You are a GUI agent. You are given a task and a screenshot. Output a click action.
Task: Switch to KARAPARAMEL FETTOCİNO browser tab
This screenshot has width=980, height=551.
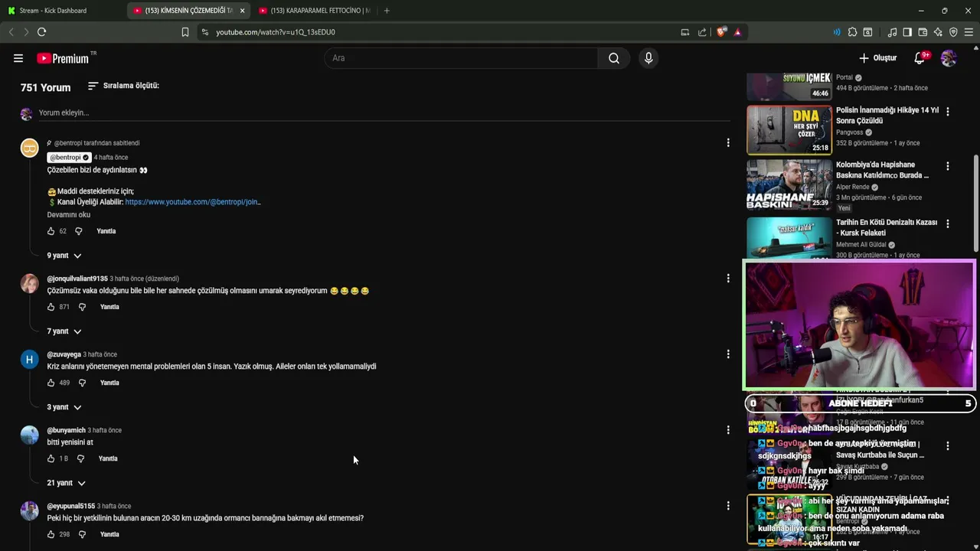pyautogui.click(x=314, y=11)
